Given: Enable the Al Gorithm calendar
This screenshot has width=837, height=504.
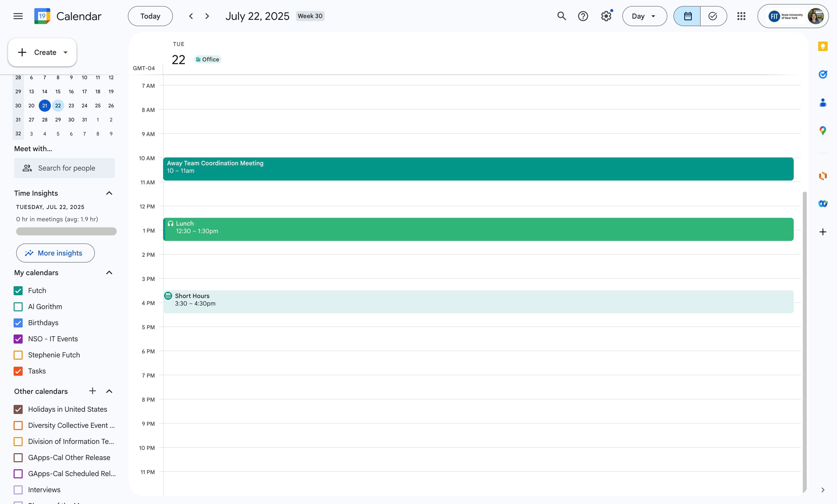Looking at the screenshot, I should tap(18, 307).
